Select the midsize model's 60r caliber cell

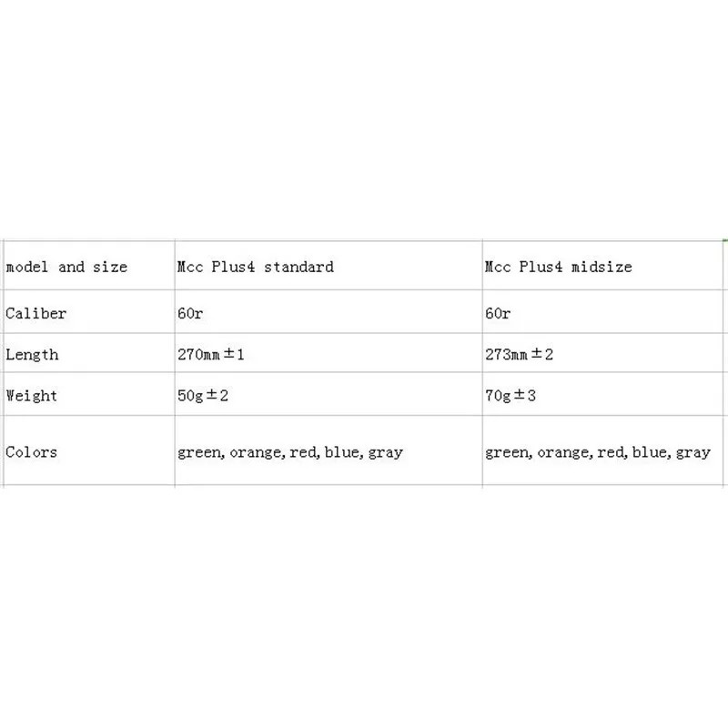click(x=499, y=313)
